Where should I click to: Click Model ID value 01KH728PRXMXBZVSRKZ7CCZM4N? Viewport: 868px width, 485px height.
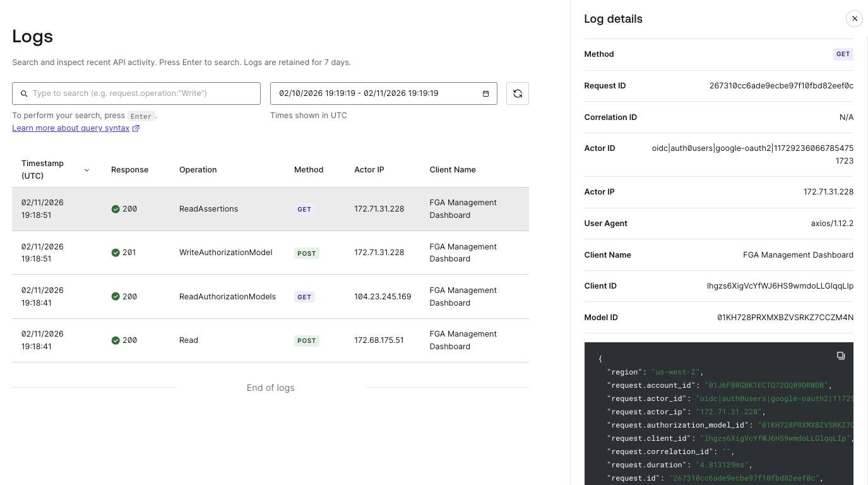click(785, 318)
